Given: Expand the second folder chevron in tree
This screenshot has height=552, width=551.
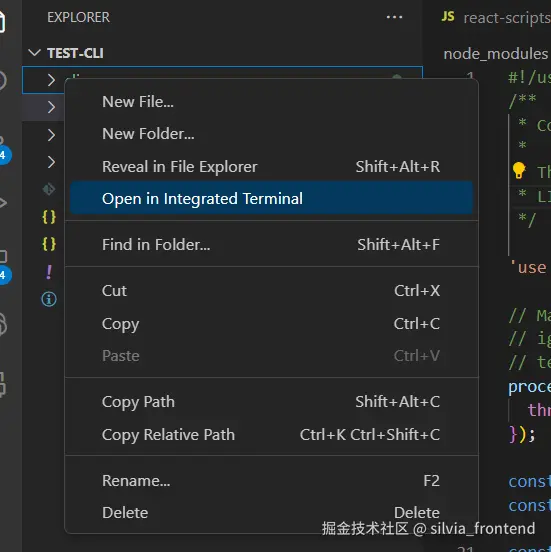Looking at the screenshot, I should pos(51,107).
